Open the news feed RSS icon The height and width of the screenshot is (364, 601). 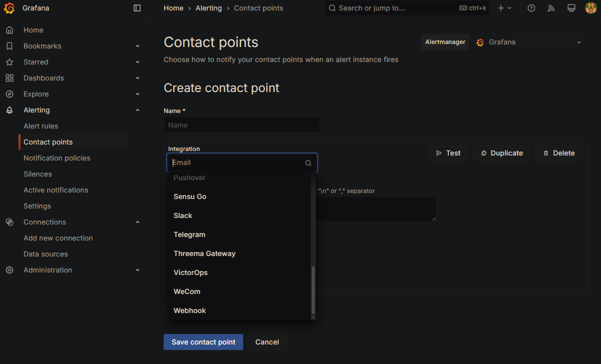tap(551, 8)
